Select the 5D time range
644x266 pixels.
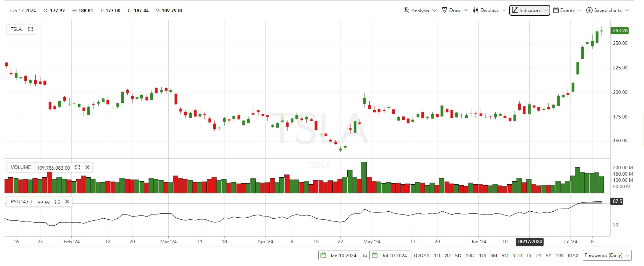point(458,255)
